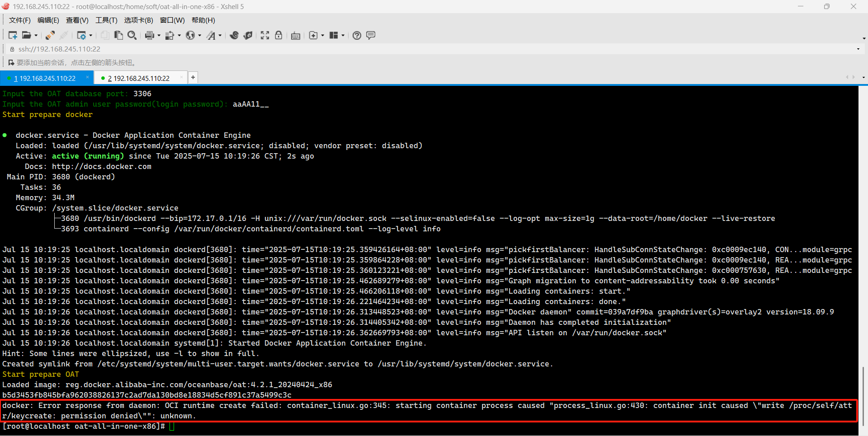Viewport: 868px width, 436px height.
Task: Open the session Properties gear icon
Action: [81, 35]
